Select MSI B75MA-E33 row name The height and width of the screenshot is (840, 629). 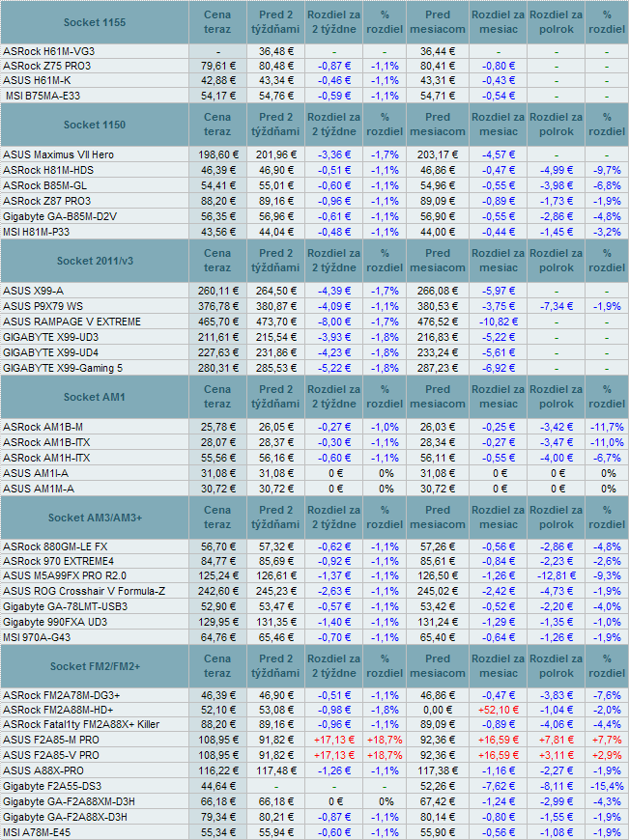click(x=43, y=96)
